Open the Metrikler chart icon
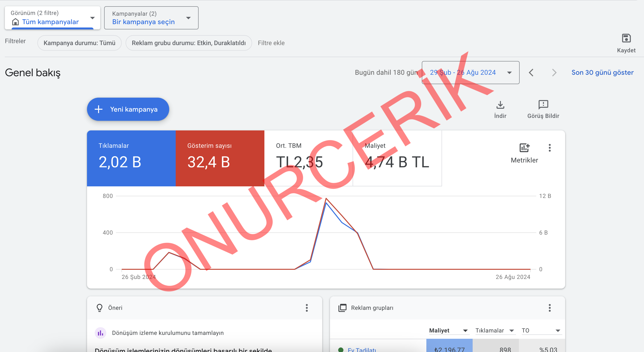The height and width of the screenshot is (352, 644). click(x=524, y=148)
